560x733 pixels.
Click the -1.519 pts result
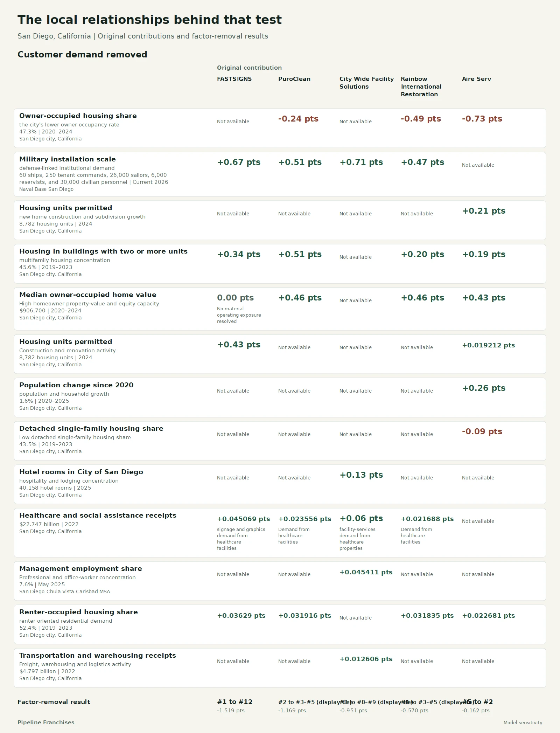click(x=231, y=711)
